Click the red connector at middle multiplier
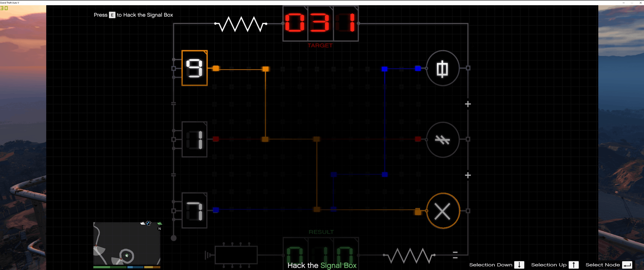Screen dimensions: 644x270 tap(418, 139)
